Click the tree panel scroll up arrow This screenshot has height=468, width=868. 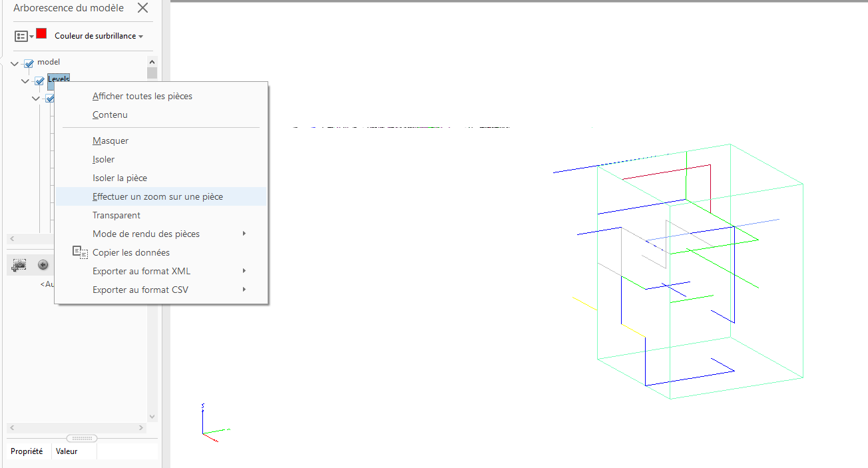152,61
